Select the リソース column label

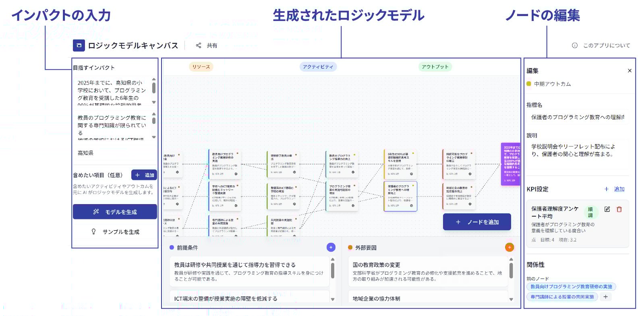(201, 67)
